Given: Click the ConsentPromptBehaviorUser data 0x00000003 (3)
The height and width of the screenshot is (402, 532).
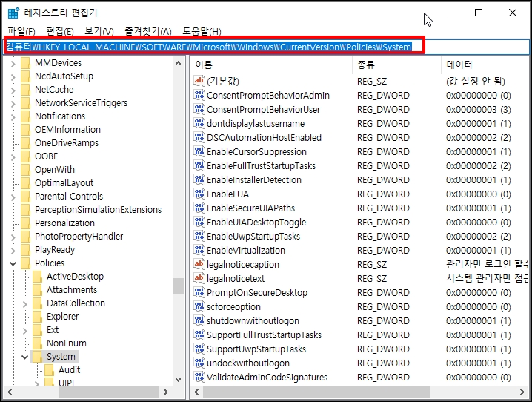Looking at the screenshot, I should 479,109.
